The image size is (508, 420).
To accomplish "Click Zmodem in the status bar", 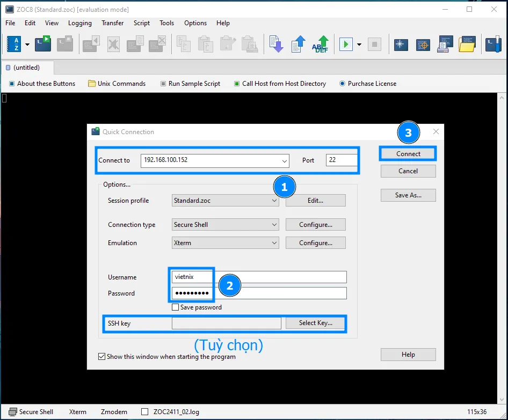I will (x=114, y=412).
